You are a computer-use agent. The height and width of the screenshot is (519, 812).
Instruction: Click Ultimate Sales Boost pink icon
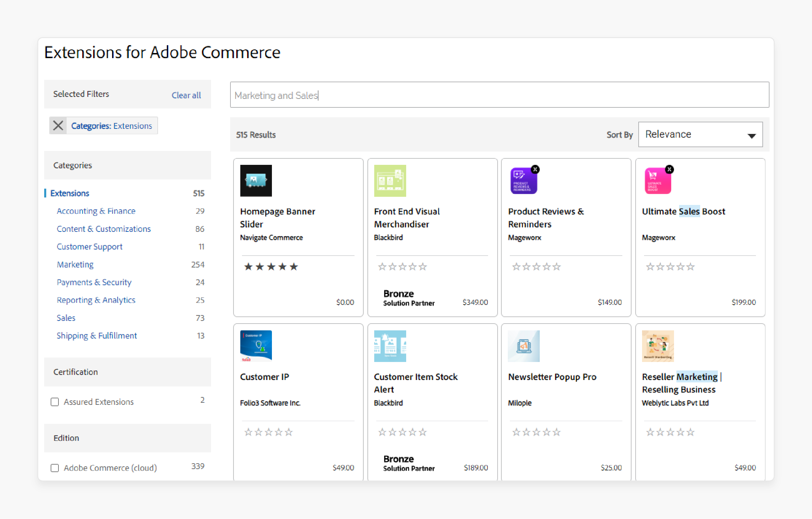tap(658, 181)
